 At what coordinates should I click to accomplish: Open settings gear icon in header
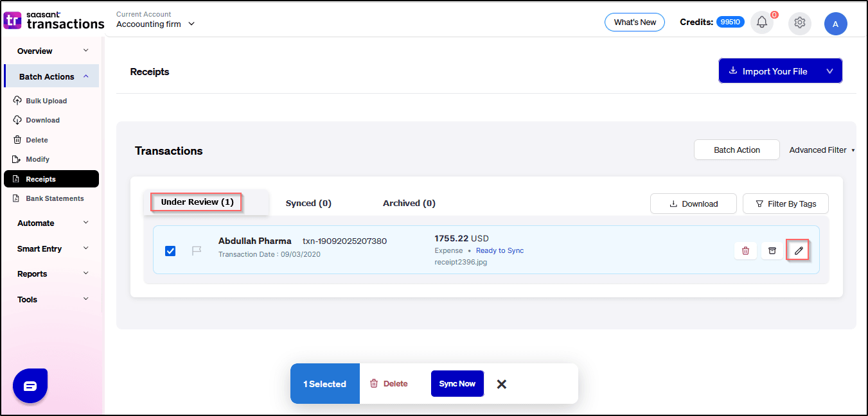(x=799, y=22)
